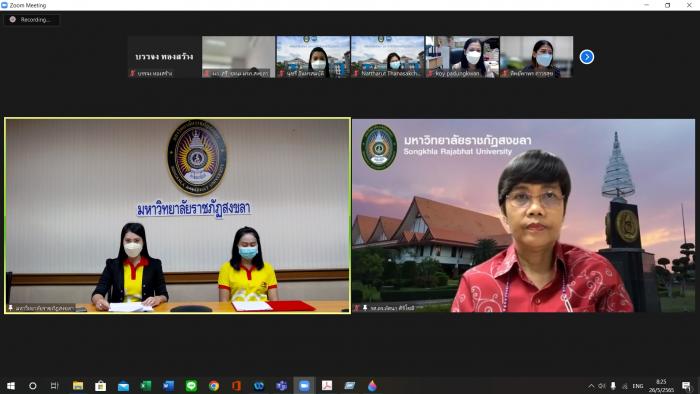
Task: Select Nattharut Thanasakch participant thumbnail
Action: (388, 57)
